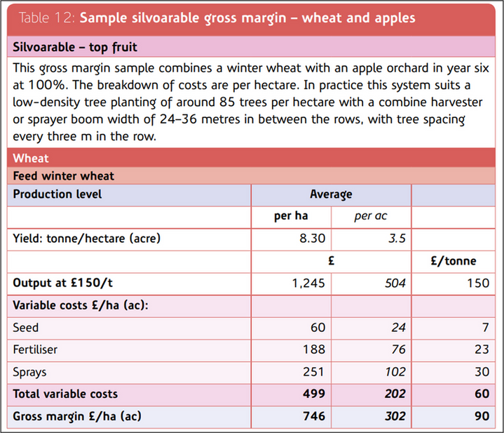Select the 'Sprays' row label

(x=29, y=372)
